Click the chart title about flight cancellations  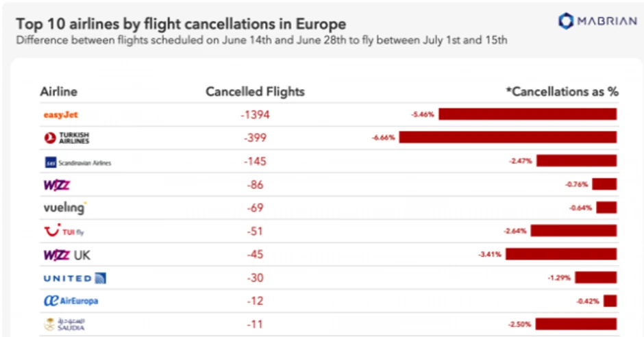[x=181, y=25]
